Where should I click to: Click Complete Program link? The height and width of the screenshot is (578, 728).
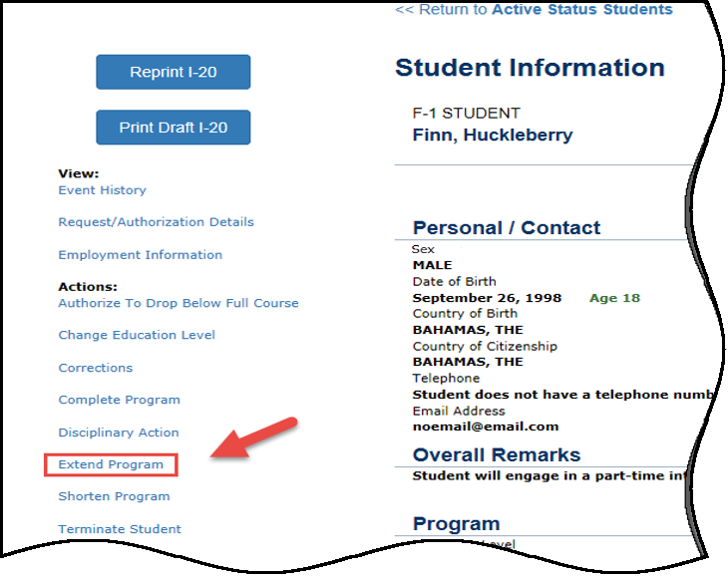point(119,400)
